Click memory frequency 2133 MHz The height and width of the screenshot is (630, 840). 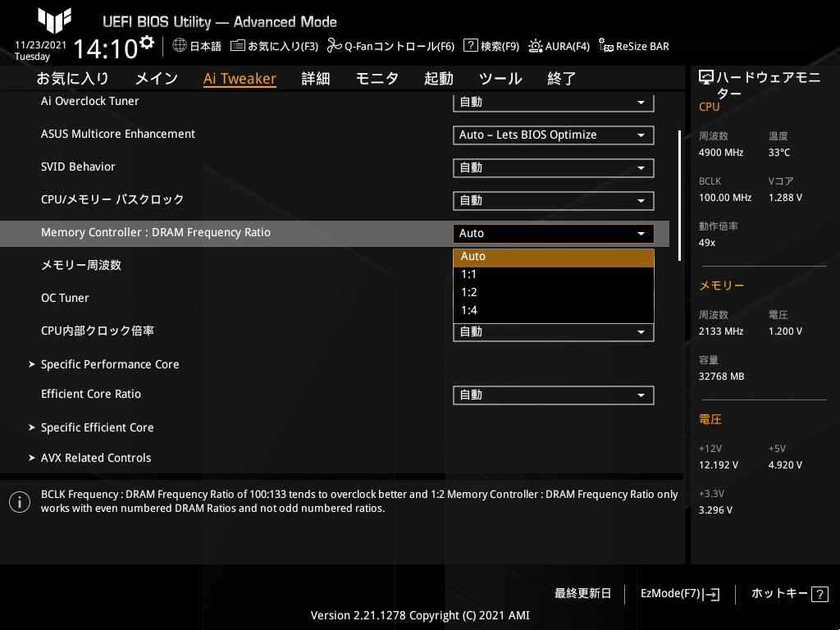coord(721,331)
